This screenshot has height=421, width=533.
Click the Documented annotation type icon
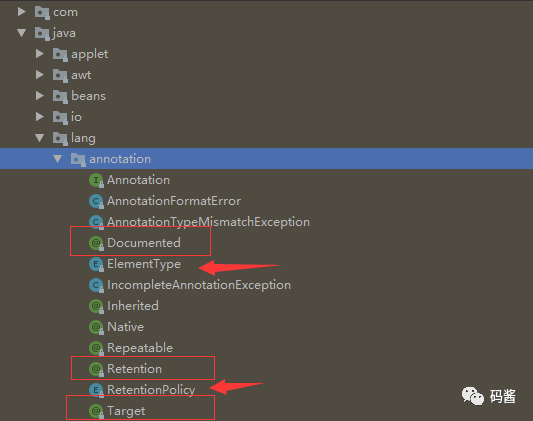(96, 243)
